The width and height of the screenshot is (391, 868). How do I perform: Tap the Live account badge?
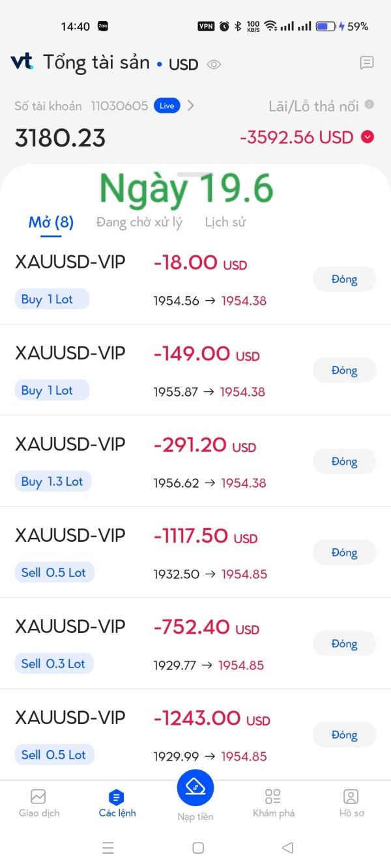click(167, 105)
